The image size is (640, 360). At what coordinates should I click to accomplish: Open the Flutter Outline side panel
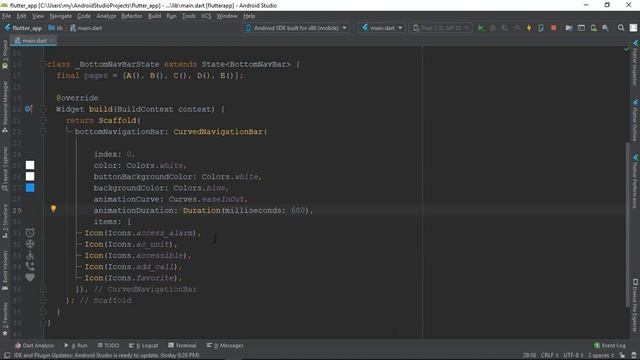635,120
